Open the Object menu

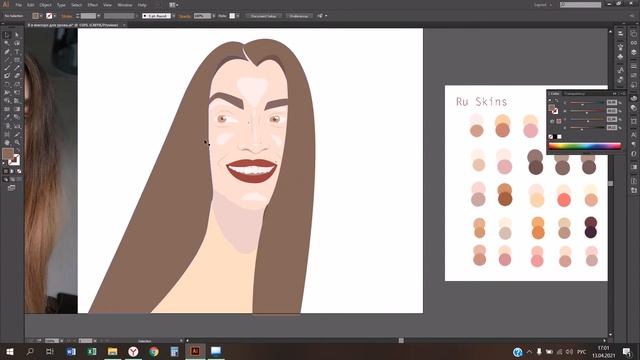tap(45, 5)
